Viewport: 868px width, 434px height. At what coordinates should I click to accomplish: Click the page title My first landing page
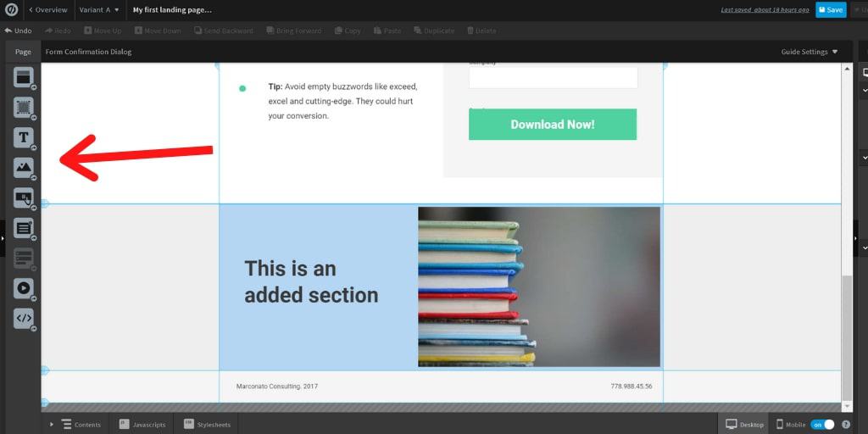172,10
